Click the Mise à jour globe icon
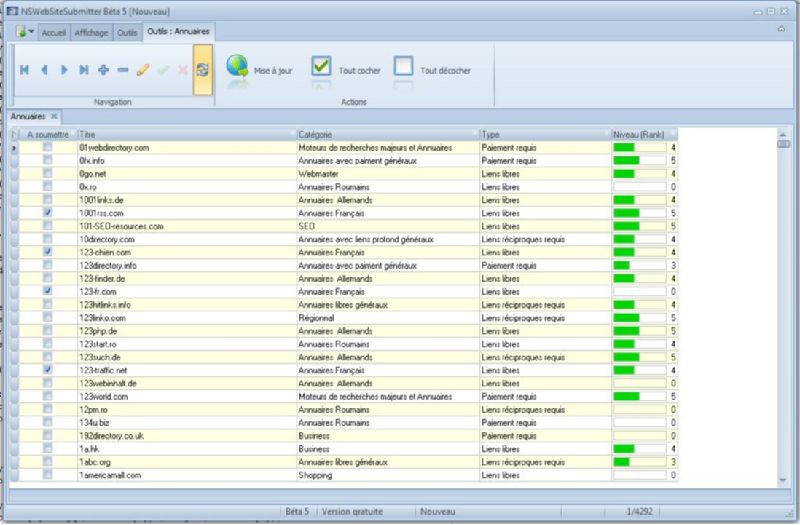The height and width of the screenshot is (525, 800). pyautogui.click(x=238, y=67)
